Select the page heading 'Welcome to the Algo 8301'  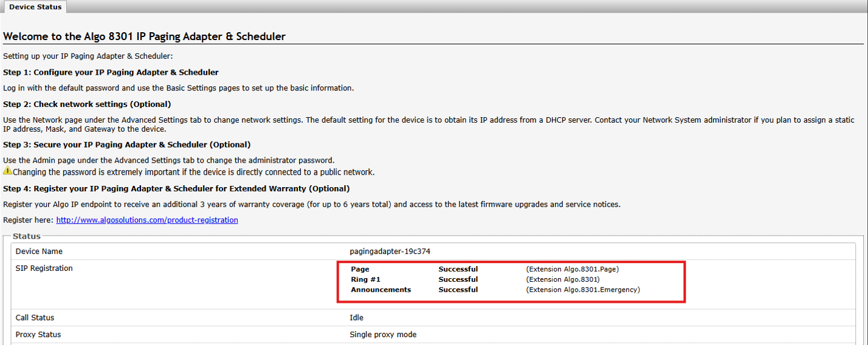144,36
